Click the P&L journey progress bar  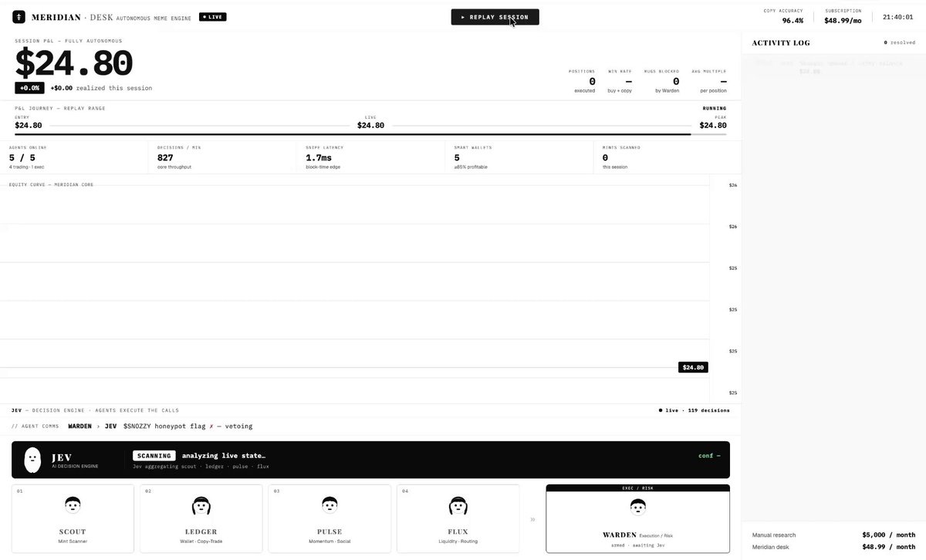pyautogui.click(x=370, y=134)
